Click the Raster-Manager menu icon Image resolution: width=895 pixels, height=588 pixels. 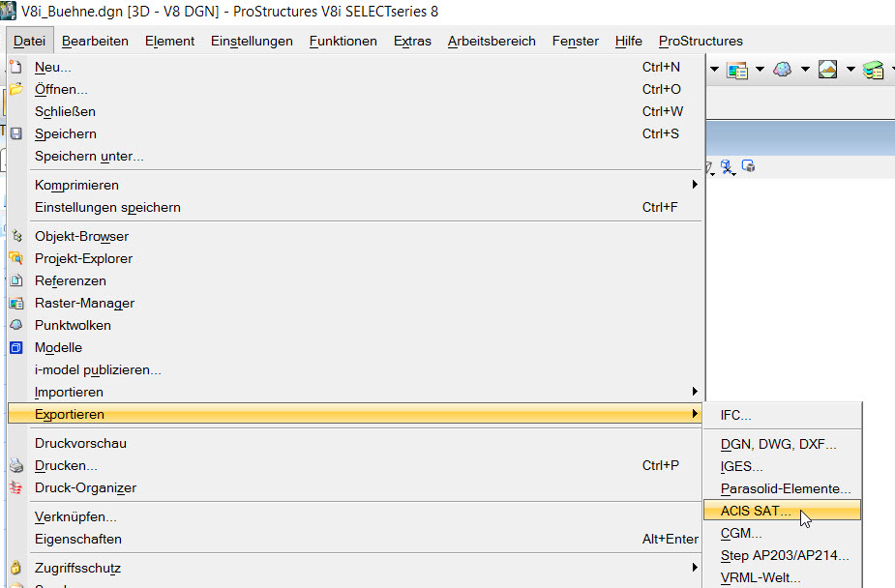click(x=16, y=303)
